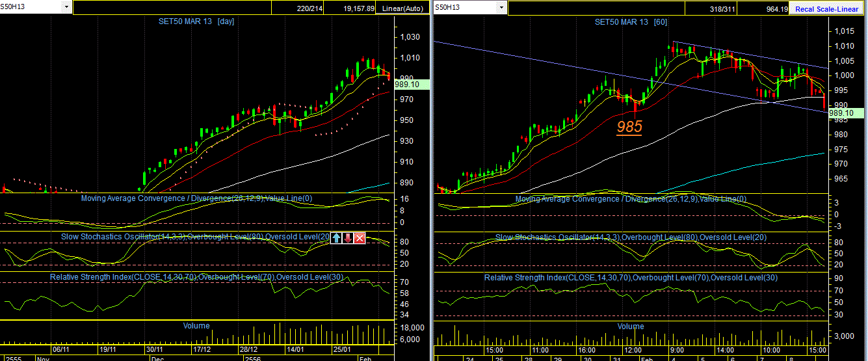
Task: Click the orange 985 annotation on the 60-minute chart
Action: coord(629,127)
